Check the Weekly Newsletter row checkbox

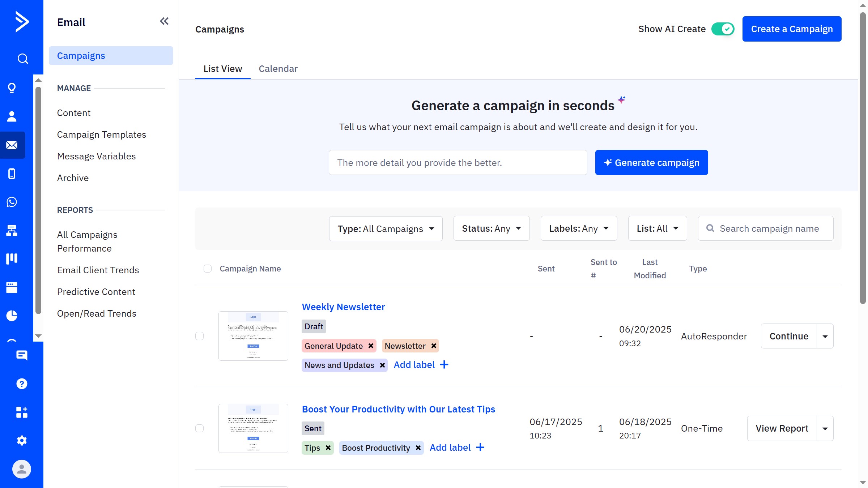click(x=200, y=336)
